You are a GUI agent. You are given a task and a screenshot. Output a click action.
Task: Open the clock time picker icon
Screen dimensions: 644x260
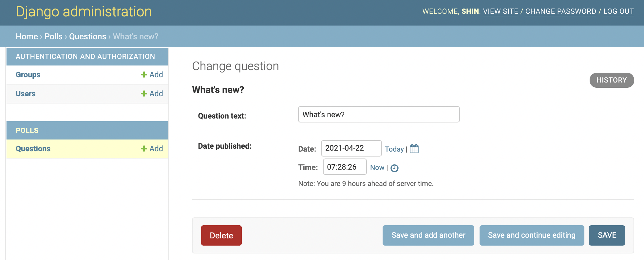[394, 168]
